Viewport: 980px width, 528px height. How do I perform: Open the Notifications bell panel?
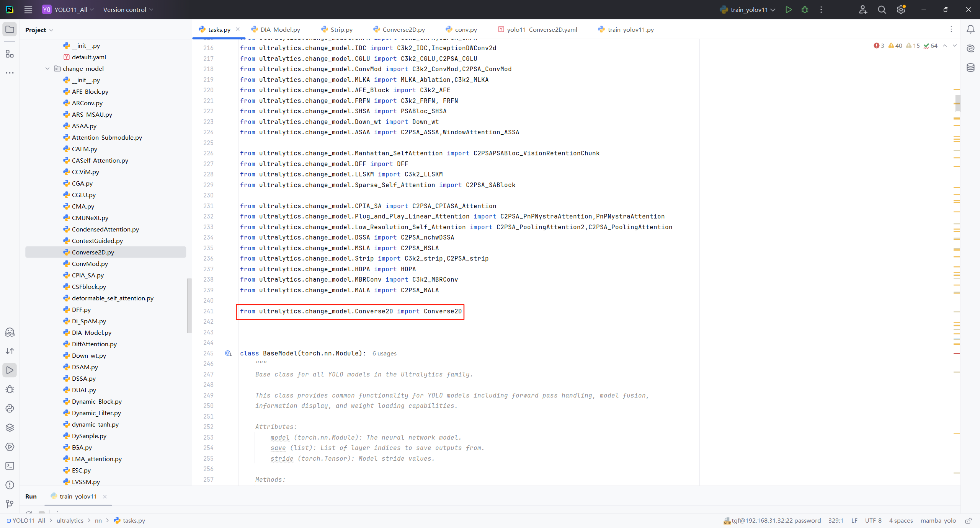(x=970, y=29)
